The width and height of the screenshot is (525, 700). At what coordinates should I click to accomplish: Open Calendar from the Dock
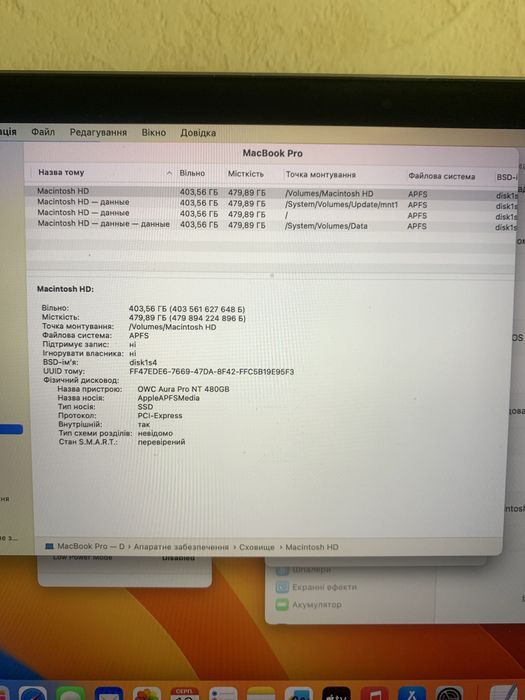pyautogui.click(x=184, y=694)
